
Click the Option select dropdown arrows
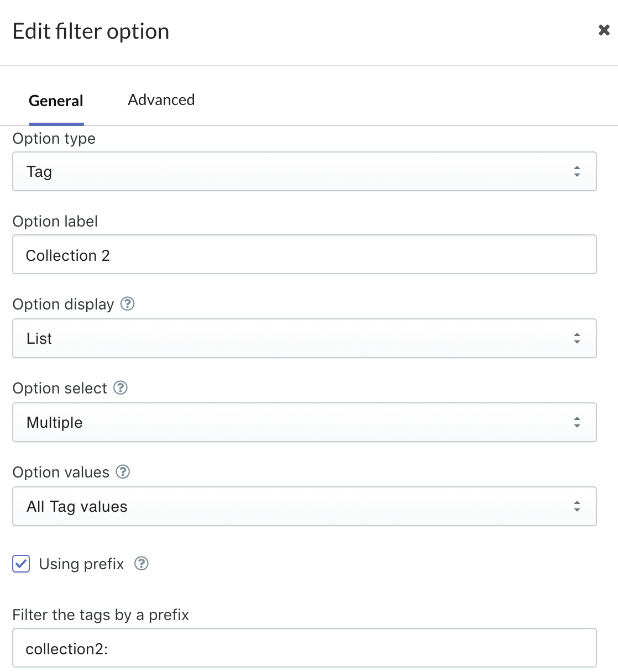(577, 422)
